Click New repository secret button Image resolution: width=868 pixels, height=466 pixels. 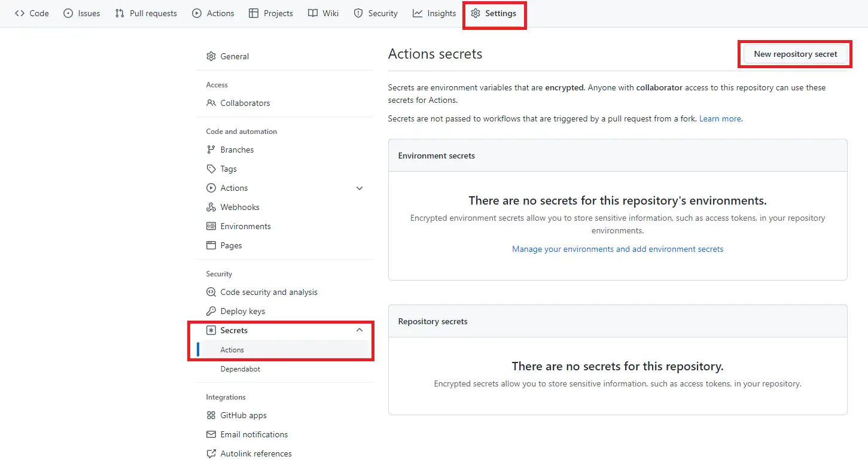[795, 54]
